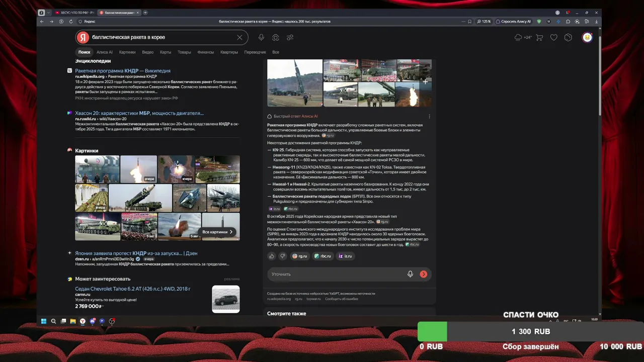Image resolution: width=644 pixels, height=362 pixels.
Task: Open a new browser tab
Action: [x=145, y=13]
